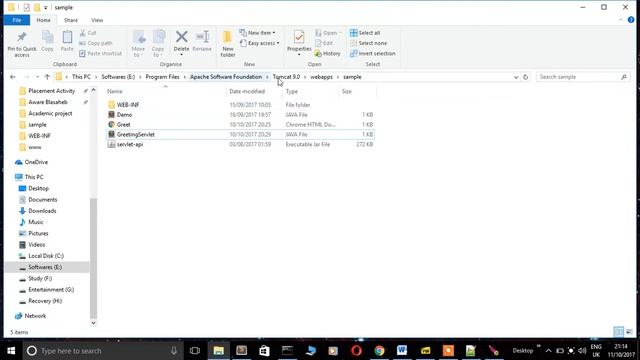Select Network in navigation pane

(35, 316)
